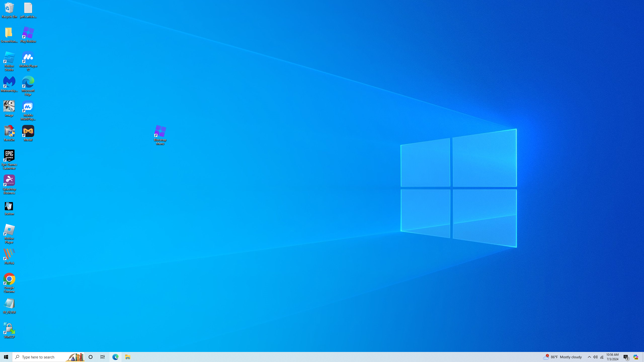The height and width of the screenshot is (362, 644).
Task: Click the Epic Games Launcher icon
Action: click(x=9, y=160)
